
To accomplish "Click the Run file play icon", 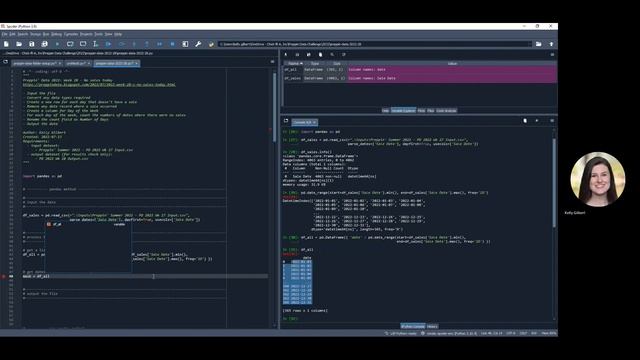I will [57, 44].
